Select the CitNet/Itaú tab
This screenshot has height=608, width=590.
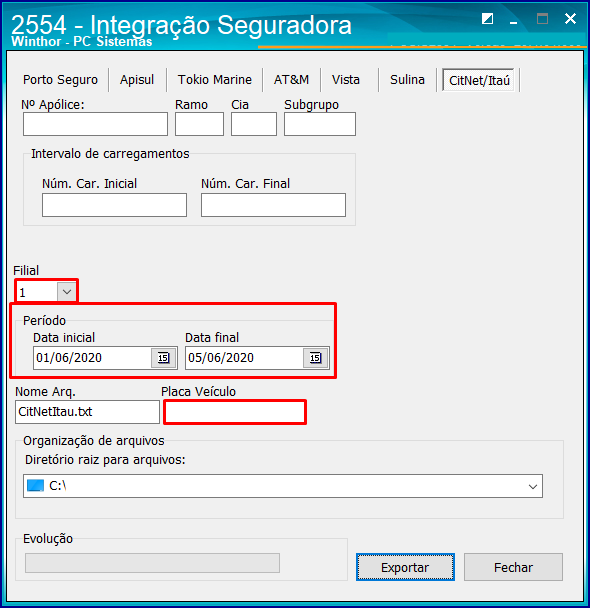[x=479, y=80]
